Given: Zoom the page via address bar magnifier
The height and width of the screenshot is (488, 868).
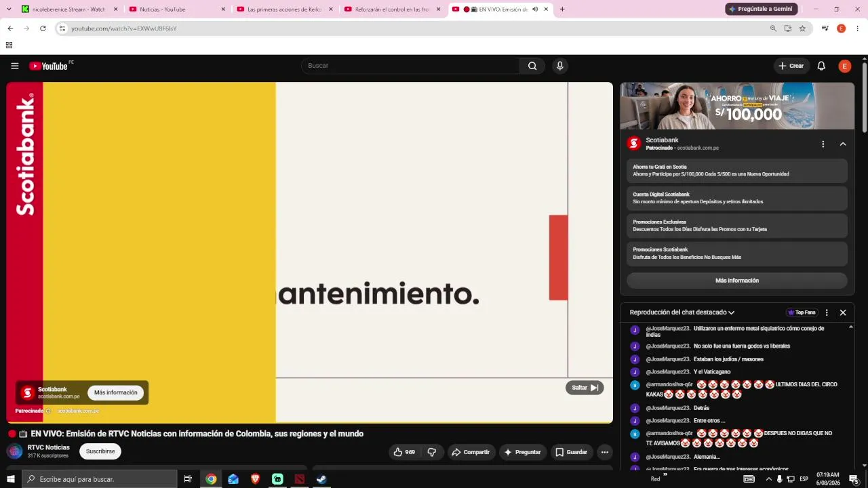Looking at the screenshot, I should tap(773, 28).
